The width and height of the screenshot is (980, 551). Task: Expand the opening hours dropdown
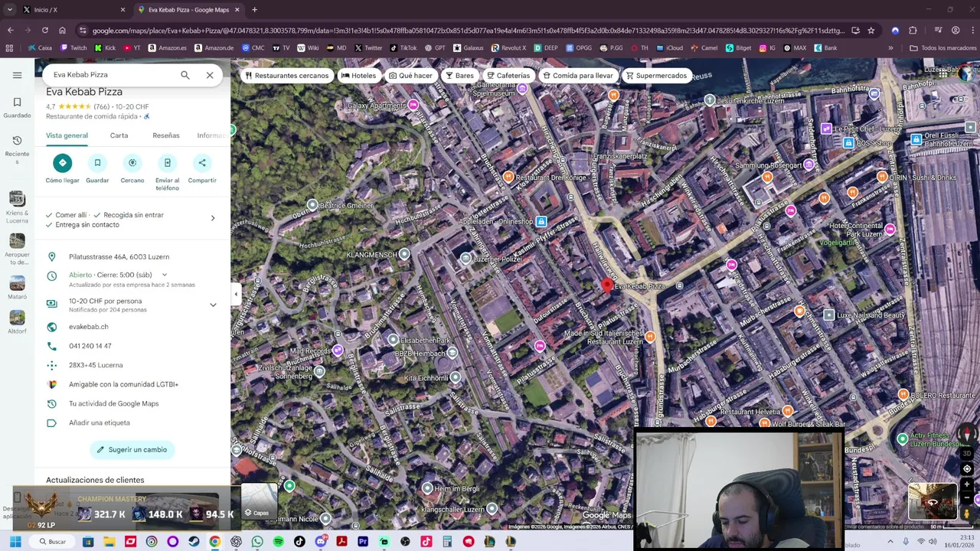click(164, 275)
